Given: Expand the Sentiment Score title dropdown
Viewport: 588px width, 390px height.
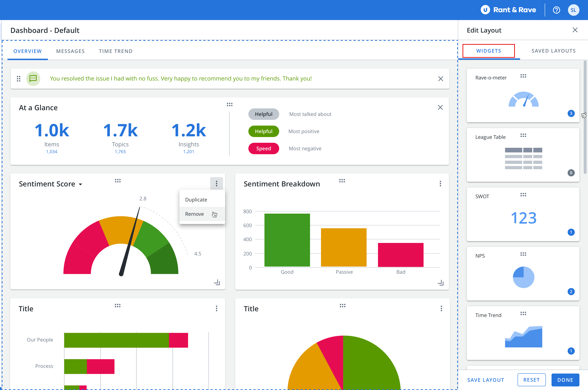Looking at the screenshot, I should (80, 184).
